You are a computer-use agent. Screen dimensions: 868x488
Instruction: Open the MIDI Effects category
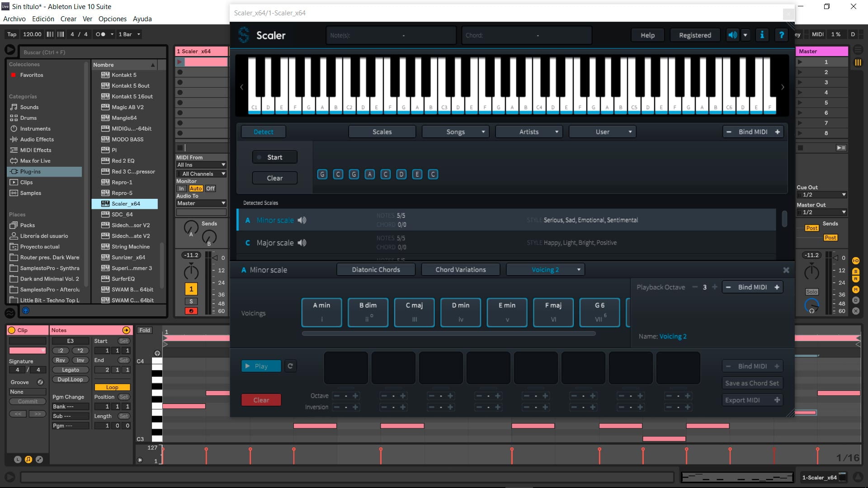[x=36, y=150]
